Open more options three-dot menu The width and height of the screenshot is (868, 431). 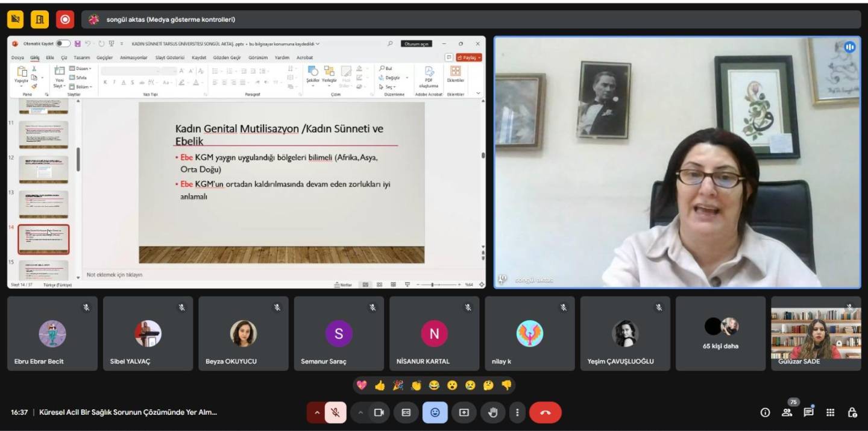coord(517,412)
